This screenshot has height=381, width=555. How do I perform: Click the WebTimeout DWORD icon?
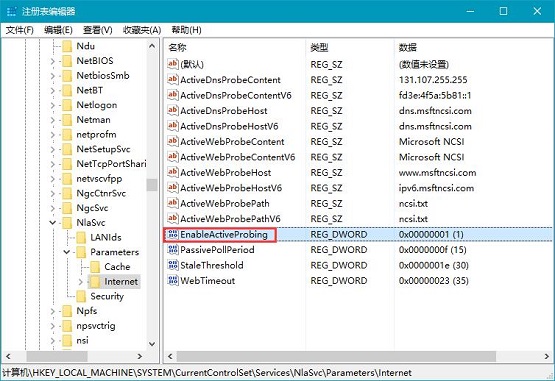(x=172, y=280)
